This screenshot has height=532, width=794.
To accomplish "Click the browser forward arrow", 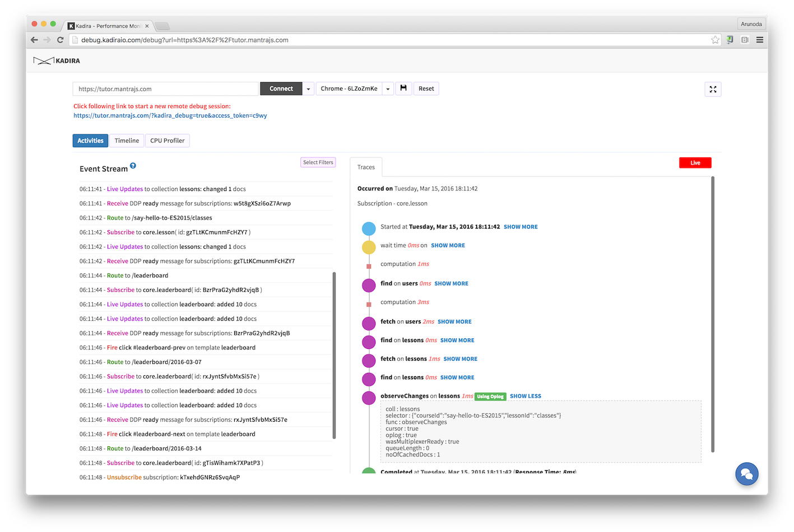I will click(47, 40).
